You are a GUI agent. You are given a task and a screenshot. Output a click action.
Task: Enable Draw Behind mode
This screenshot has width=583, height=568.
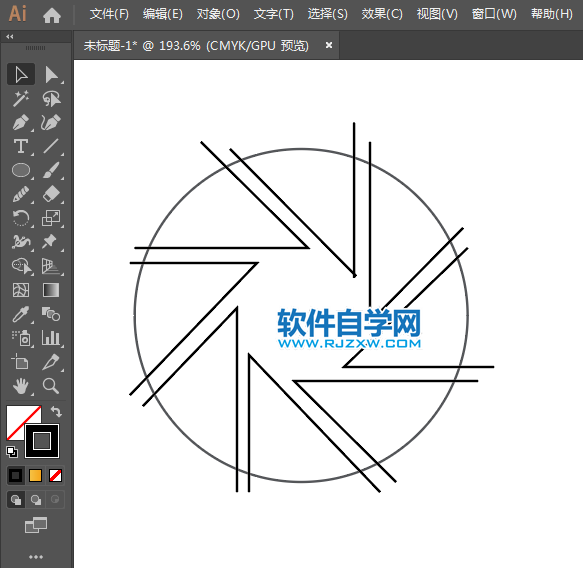click(x=36, y=500)
